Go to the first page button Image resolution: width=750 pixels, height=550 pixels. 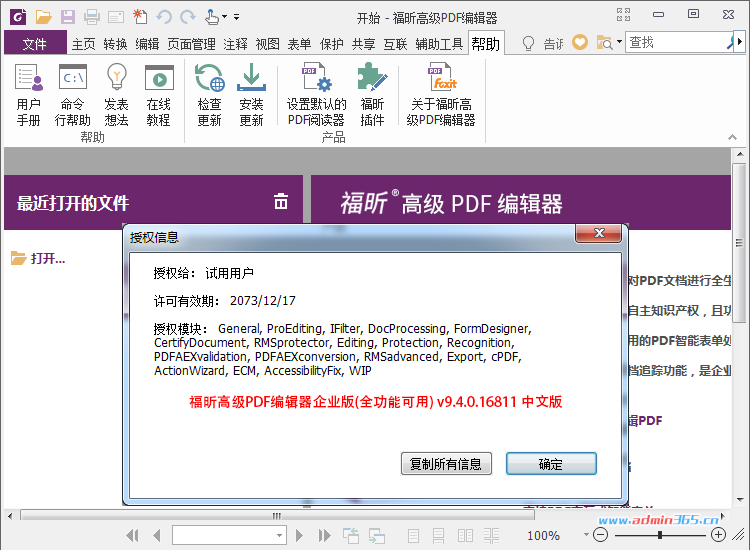pos(132,535)
